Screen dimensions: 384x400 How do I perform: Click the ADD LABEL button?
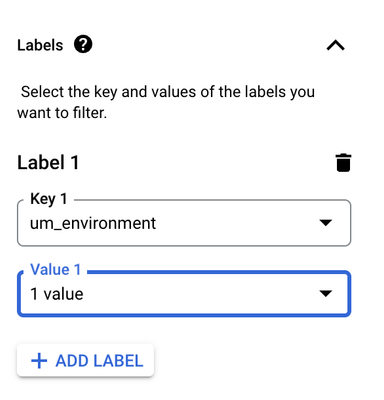click(86, 361)
